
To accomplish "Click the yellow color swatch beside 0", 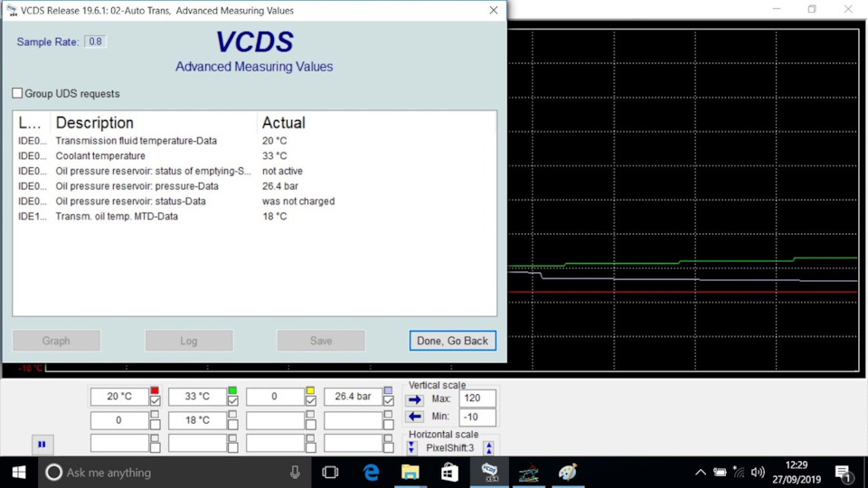I will (x=310, y=390).
